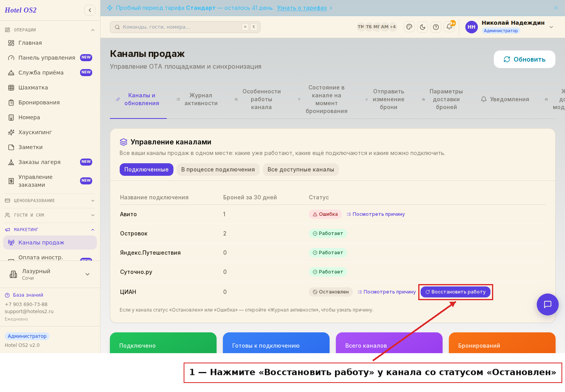Image resolution: width=565 pixels, height=392 pixels.
Task: Open Параметры доставки броней tab
Action: click(443, 99)
